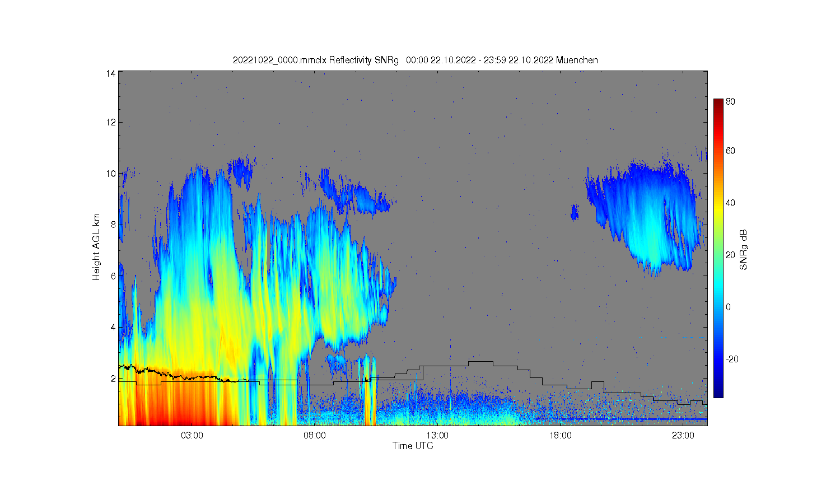This screenshot has width=840, height=504.
Task: Click the 03:00 time tick label
Action: point(192,435)
